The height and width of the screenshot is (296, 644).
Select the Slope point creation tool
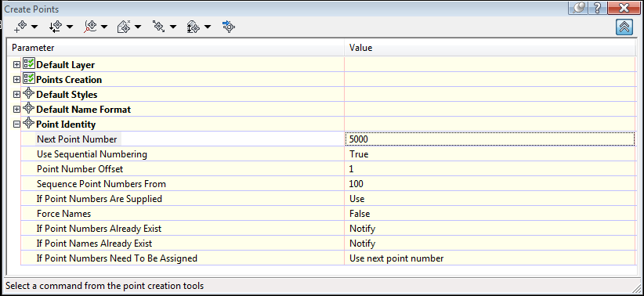(193, 27)
